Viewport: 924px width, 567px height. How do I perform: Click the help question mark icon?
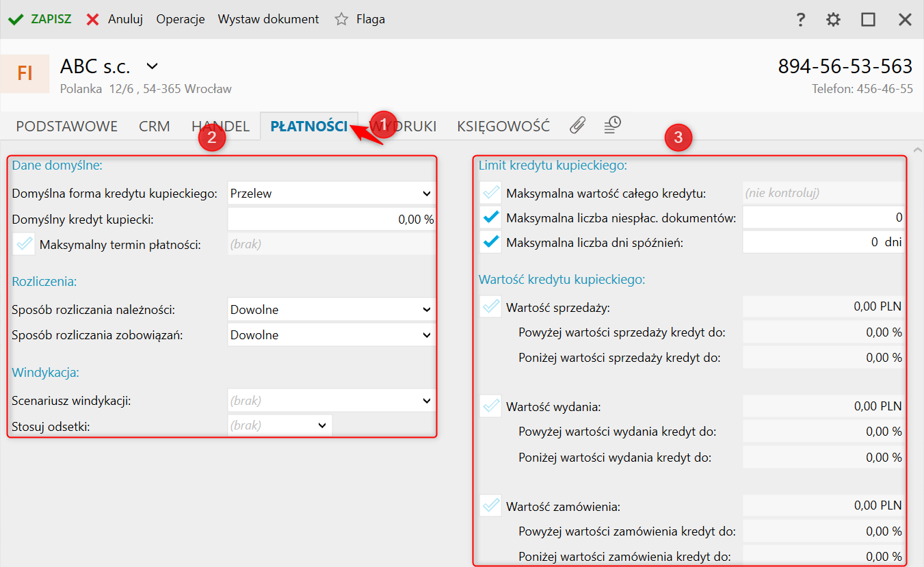tap(801, 20)
